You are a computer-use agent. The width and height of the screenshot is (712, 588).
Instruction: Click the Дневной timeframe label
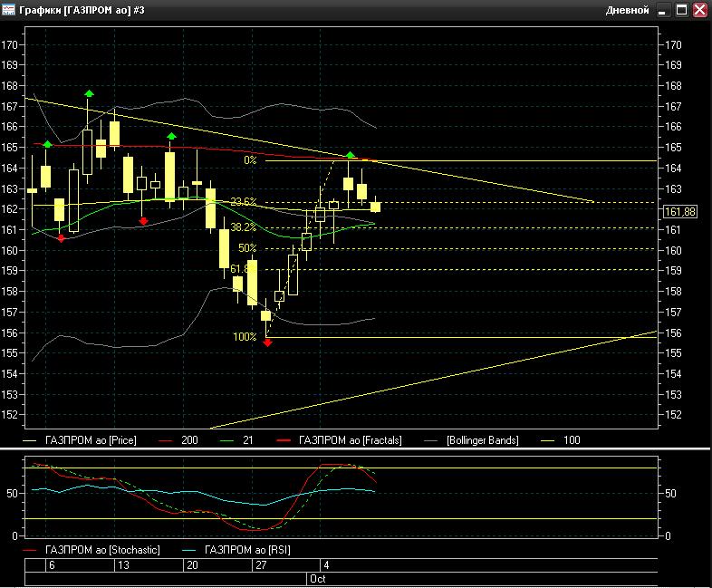(x=627, y=10)
